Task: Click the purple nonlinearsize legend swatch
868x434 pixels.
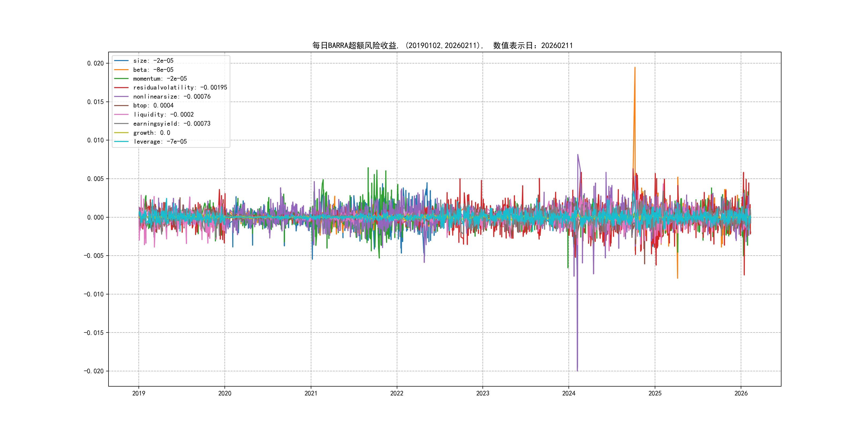Action: pos(121,97)
